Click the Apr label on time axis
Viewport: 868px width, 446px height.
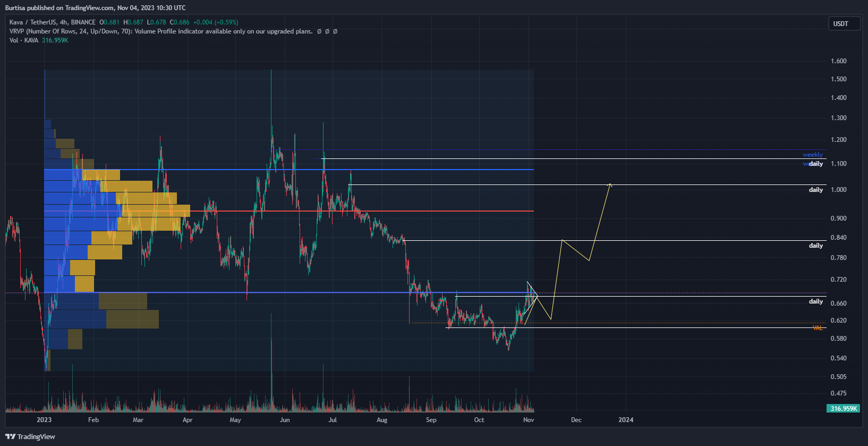188,420
